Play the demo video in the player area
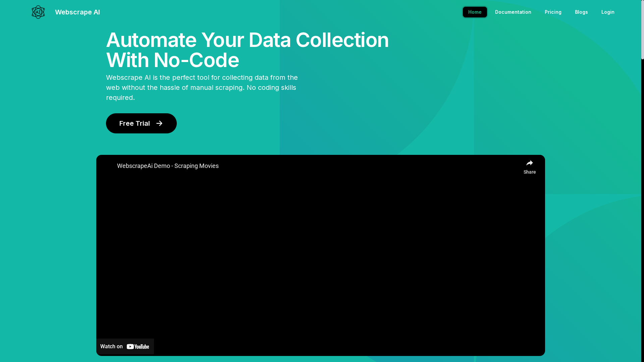 coord(321,255)
